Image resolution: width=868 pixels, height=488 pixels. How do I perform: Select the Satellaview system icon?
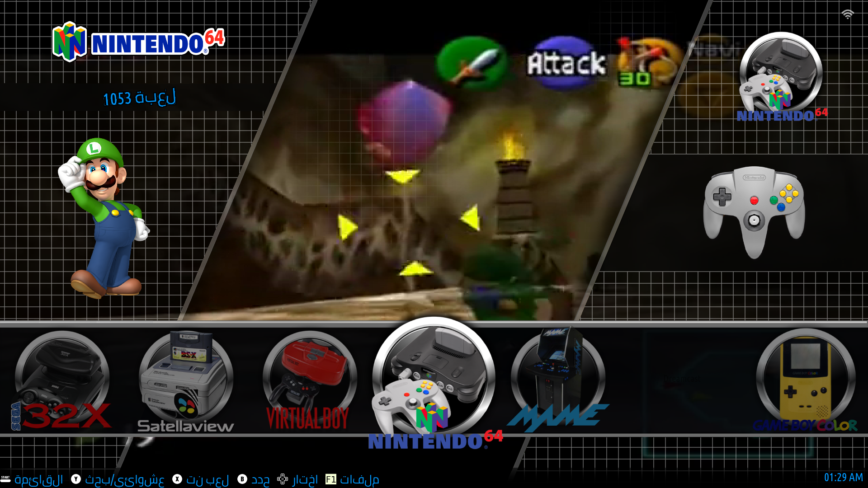click(186, 380)
